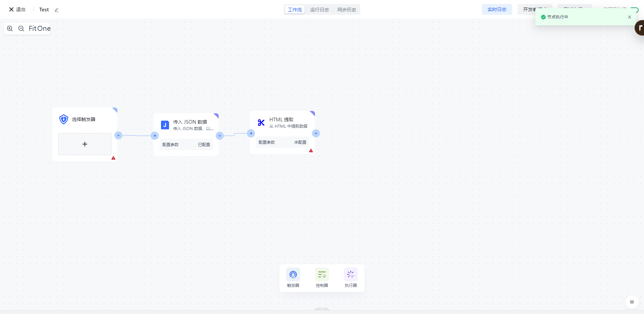This screenshot has height=314, width=644.
Task: Click the red warning icon on HTML 提取 node
Action: (x=311, y=151)
